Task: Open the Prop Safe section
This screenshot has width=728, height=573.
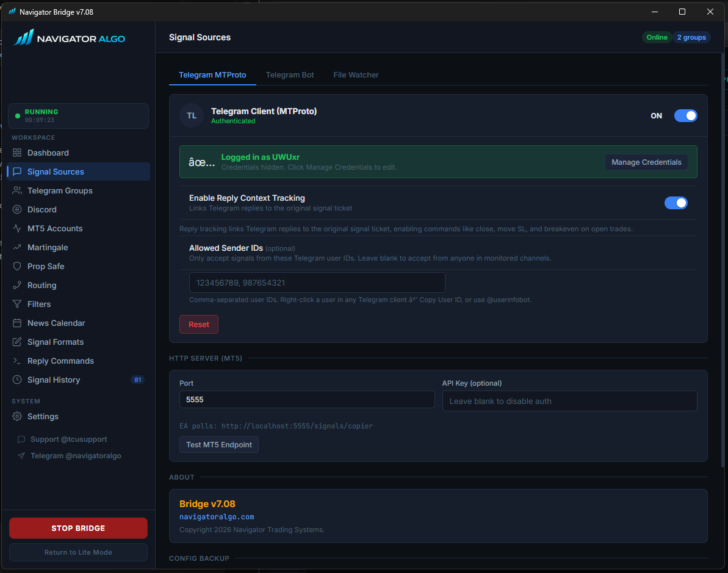Action: pyautogui.click(x=79, y=267)
